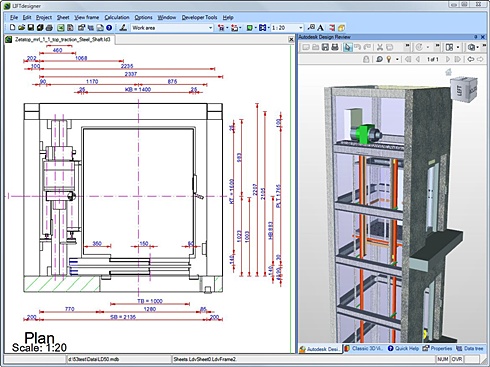Open dropdown arrow beside 3D cube view icon

[478, 47]
